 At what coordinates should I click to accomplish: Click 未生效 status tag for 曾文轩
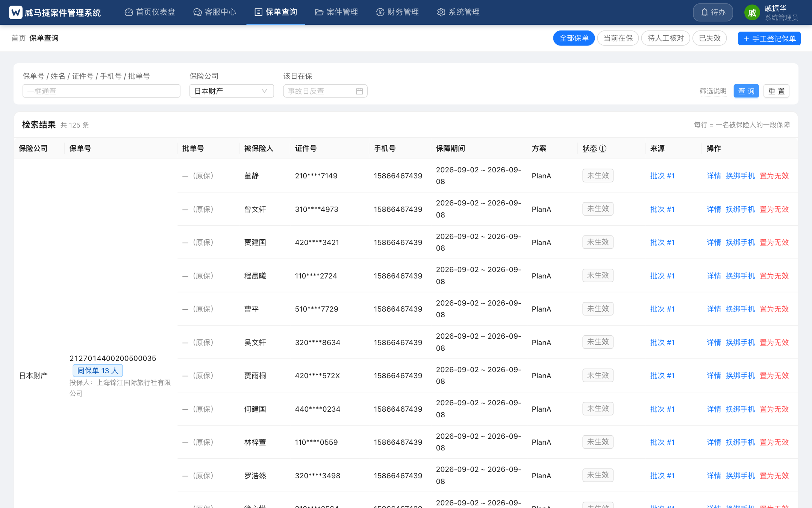[598, 209]
